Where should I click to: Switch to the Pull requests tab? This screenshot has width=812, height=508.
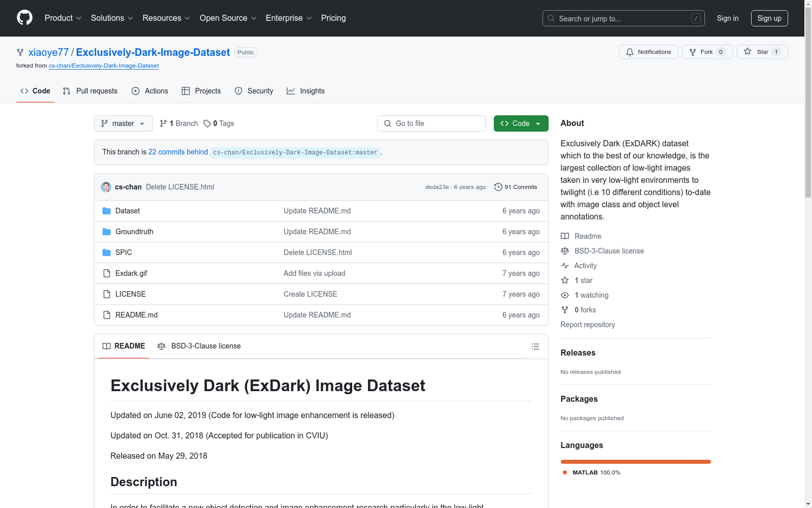(x=90, y=91)
